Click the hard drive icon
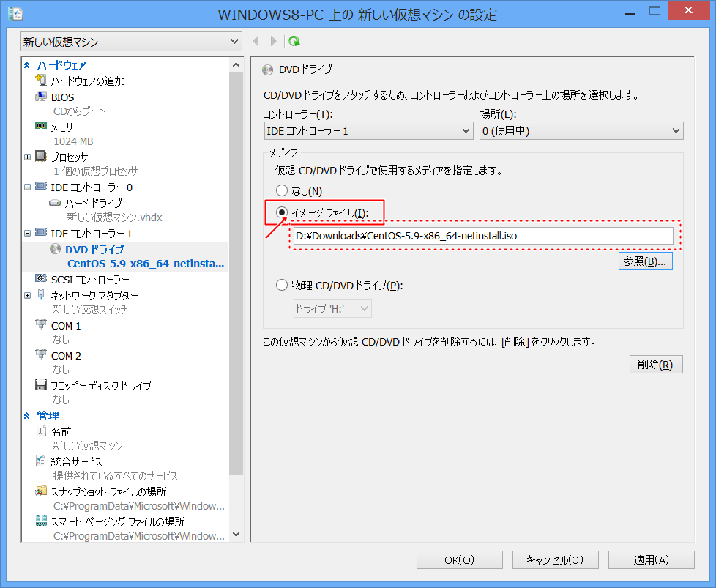 click(x=55, y=202)
